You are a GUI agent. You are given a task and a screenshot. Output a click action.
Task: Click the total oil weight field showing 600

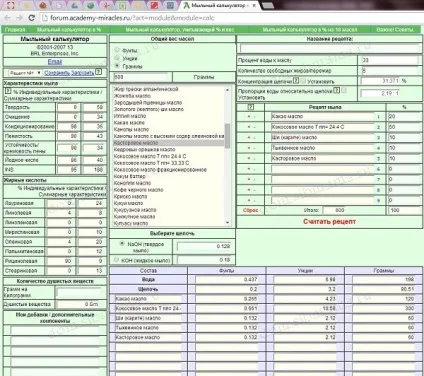[141, 77]
